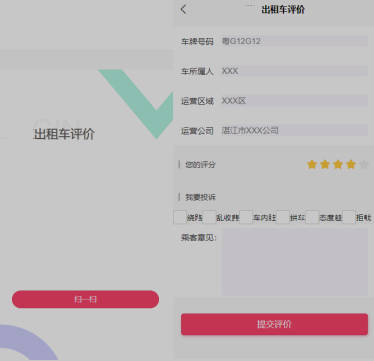This screenshot has height=361, width=374.
Task: Select the fifth gray rating star
Action: (x=364, y=164)
